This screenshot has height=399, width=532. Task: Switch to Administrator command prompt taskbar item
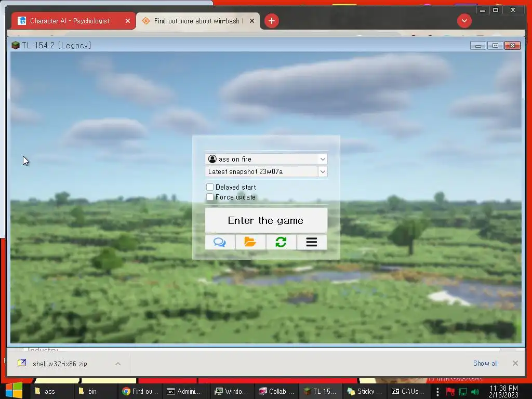(x=184, y=392)
